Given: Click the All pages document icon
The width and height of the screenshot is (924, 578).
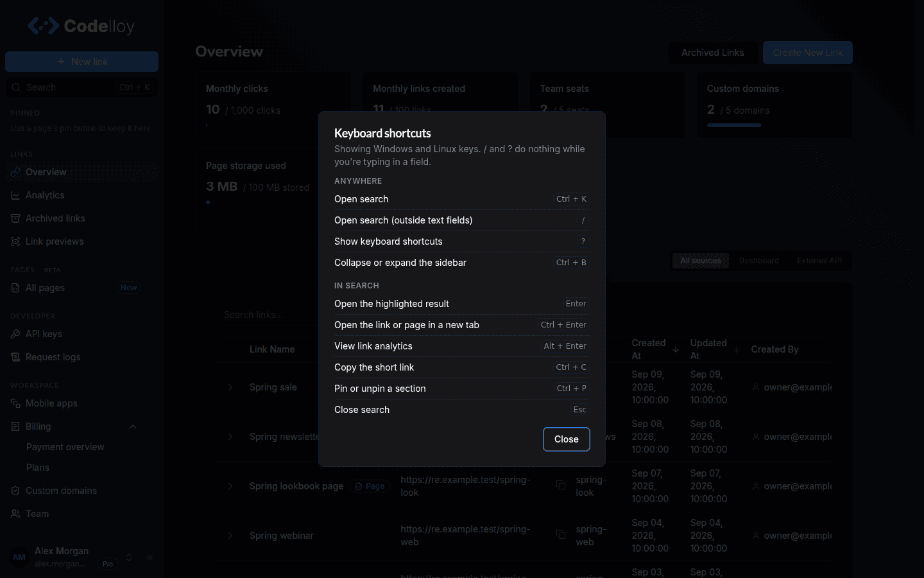Looking at the screenshot, I should point(15,288).
